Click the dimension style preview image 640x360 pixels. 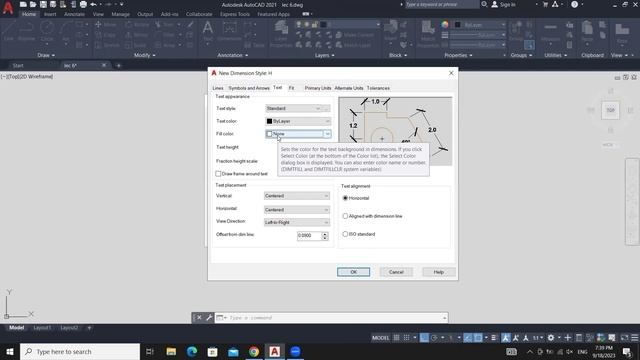(x=395, y=131)
